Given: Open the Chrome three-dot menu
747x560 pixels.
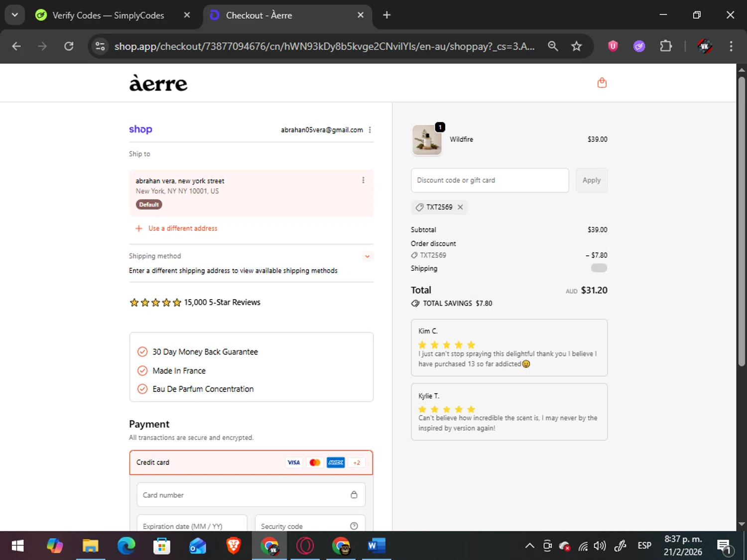Looking at the screenshot, I should click(x=731, y=46).
